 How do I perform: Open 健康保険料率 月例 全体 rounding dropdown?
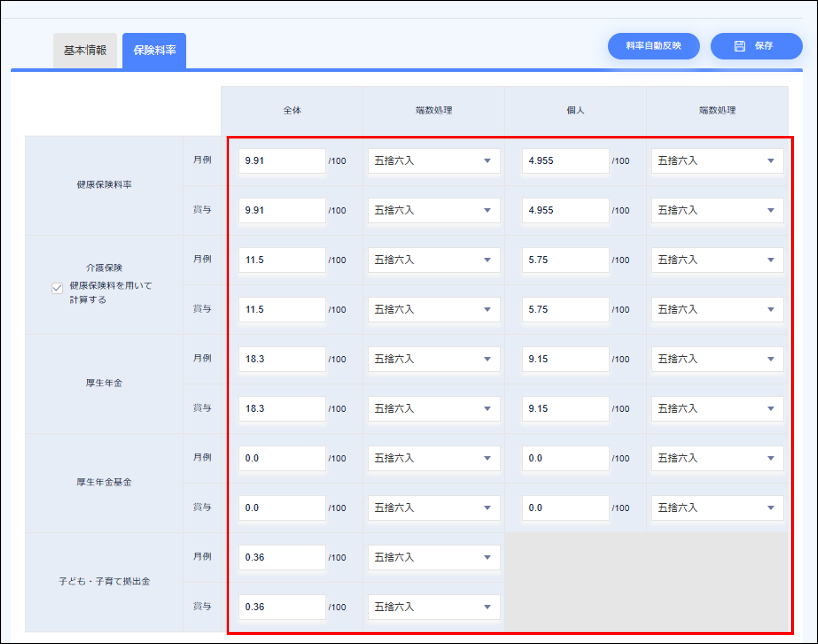434,161
